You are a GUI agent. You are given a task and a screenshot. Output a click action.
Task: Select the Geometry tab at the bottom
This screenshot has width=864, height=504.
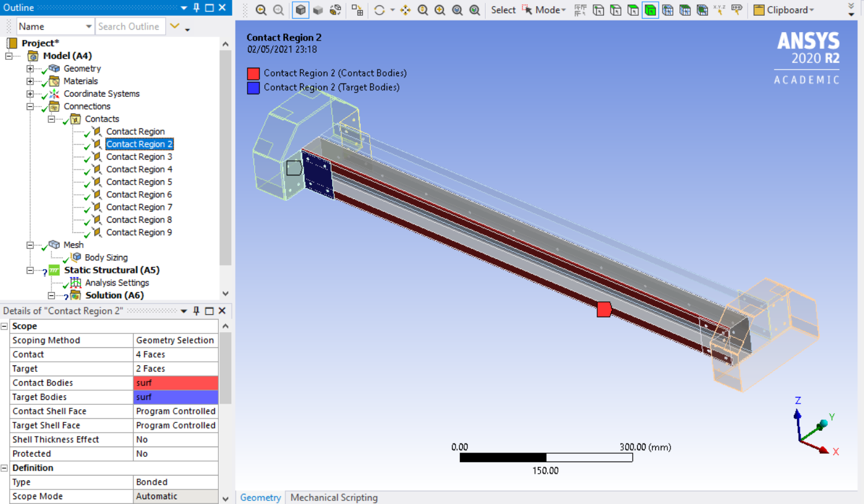(260, 497)
